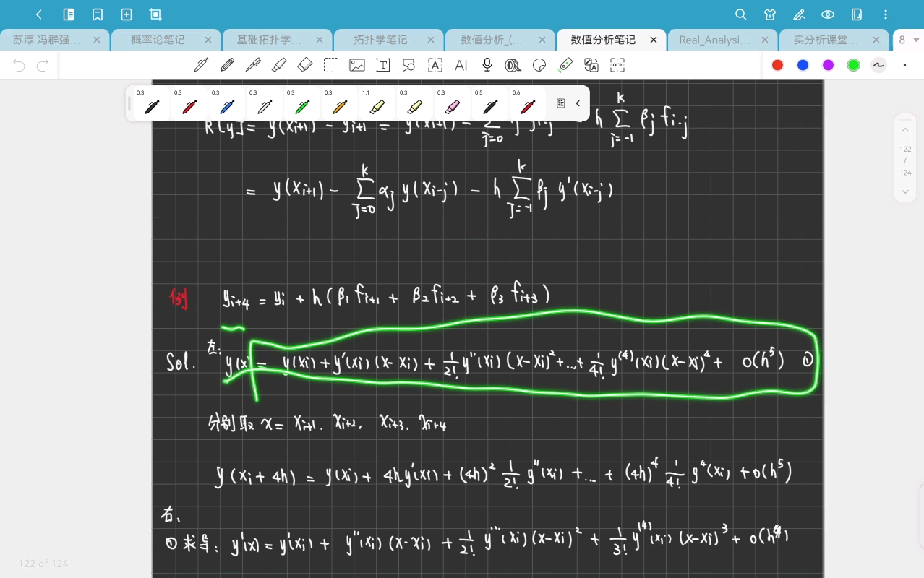Open search in the note
924x578 pixels.
tap(741, 14)
